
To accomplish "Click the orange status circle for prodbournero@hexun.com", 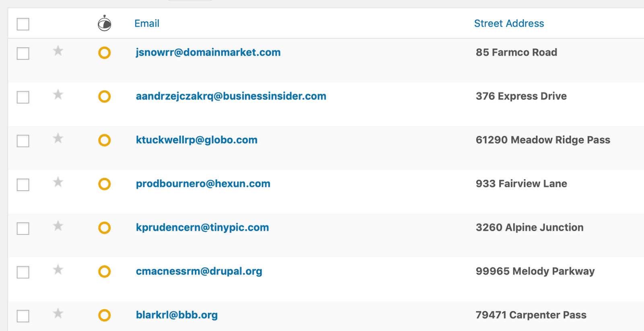I will [104, 184].
